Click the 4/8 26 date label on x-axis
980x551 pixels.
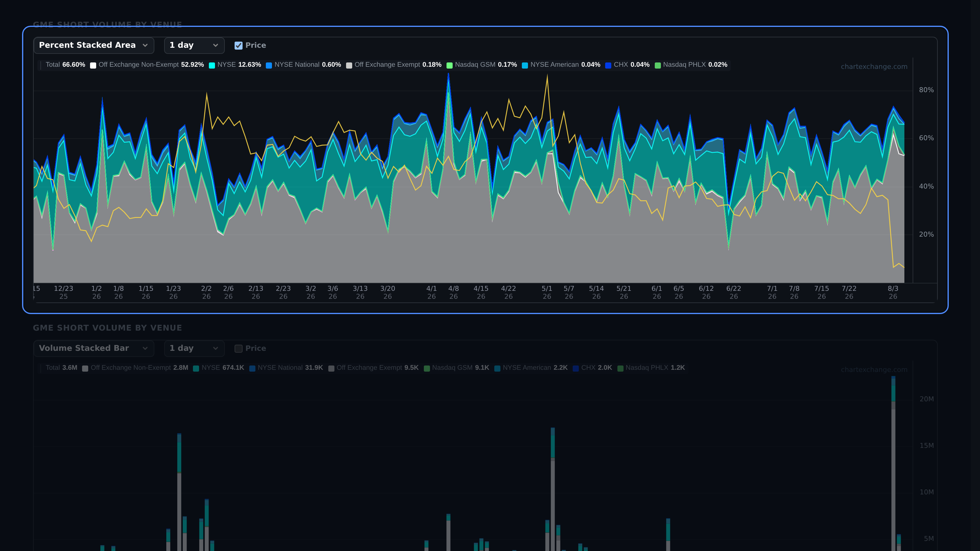click(x=454, y=292)
